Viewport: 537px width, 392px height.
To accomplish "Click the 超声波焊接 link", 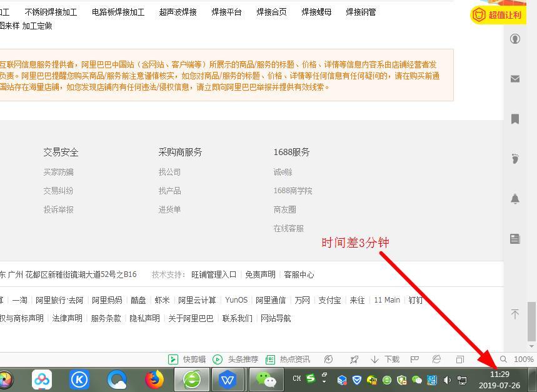I will click(178, 13).
